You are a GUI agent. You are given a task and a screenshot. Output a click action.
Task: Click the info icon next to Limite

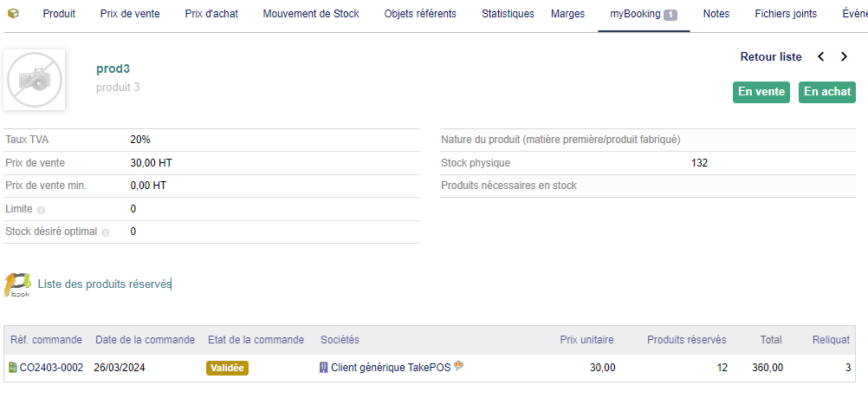(x=41, y=210)
